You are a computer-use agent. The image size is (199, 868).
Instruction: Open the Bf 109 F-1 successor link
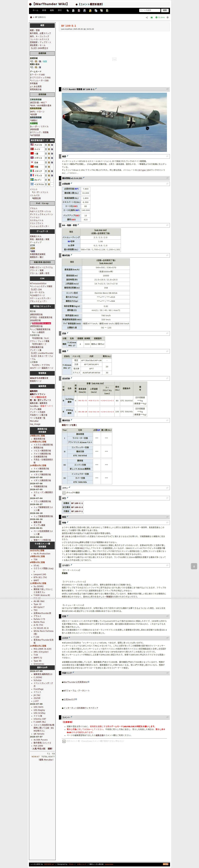coord(77,511)
